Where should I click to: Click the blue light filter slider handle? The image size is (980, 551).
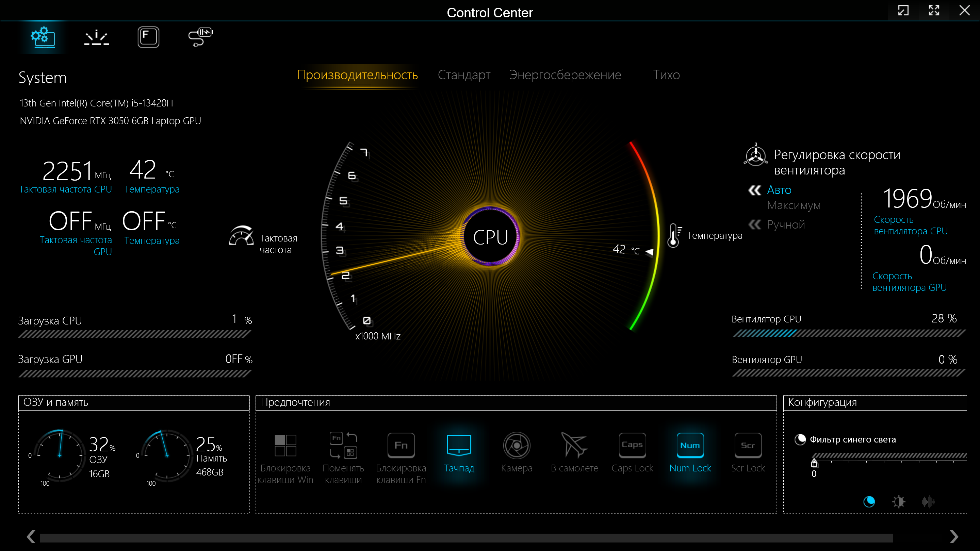pos(814,463)
